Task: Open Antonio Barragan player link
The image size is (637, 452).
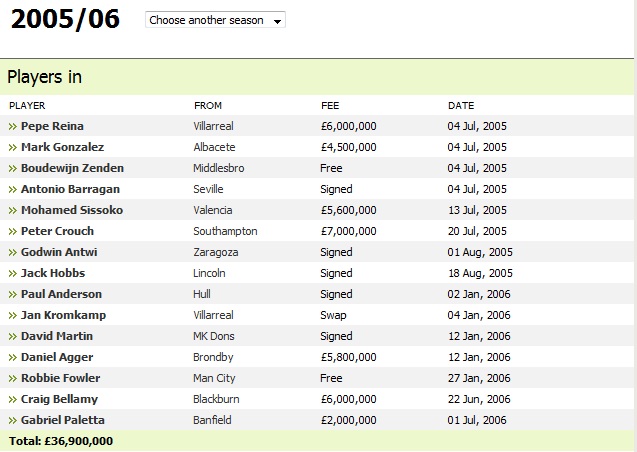Action: tap(70, 189)
